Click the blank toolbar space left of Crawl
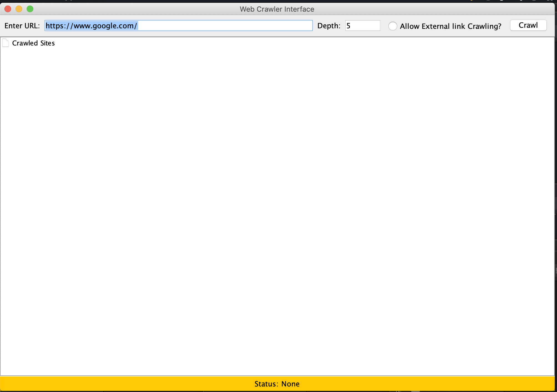The image size is (557, 392). click(x=506, y=26)
